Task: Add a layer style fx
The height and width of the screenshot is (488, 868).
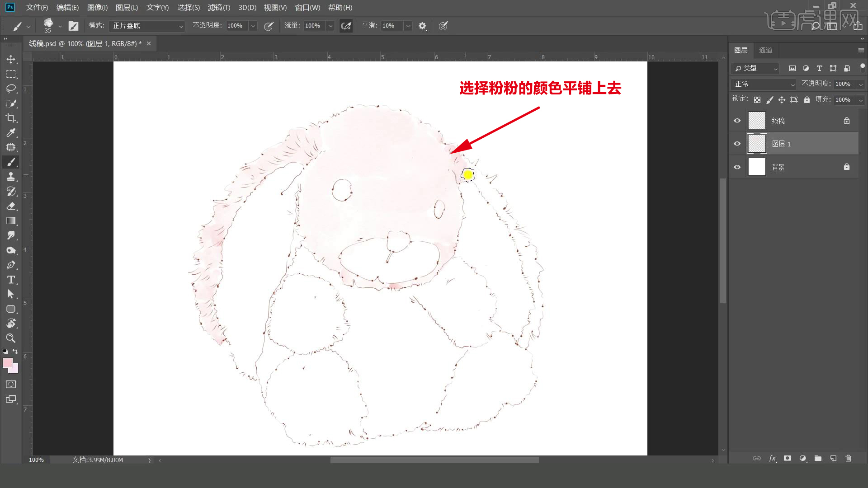Action: pos(773,458)
